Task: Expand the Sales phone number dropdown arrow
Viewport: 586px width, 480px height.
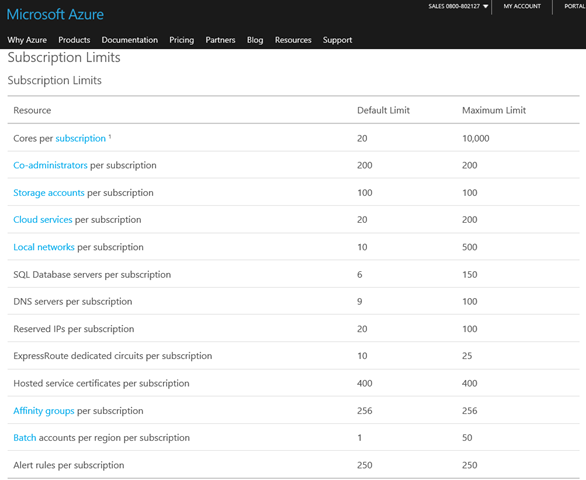Action: 485,6
